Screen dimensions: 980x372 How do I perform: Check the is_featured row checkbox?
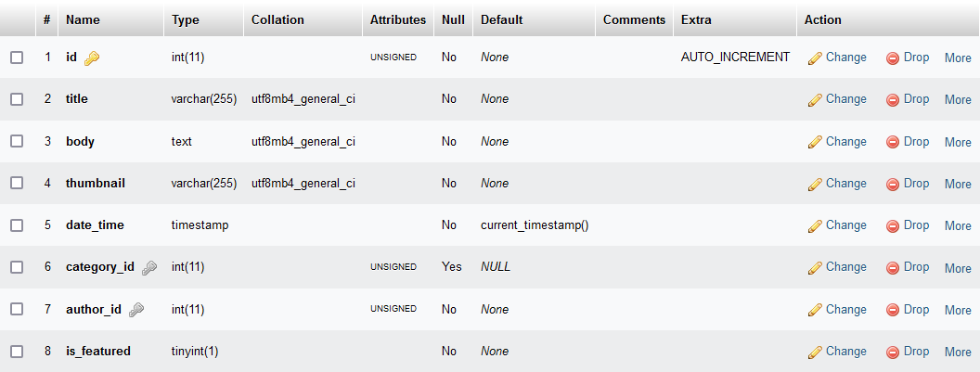[x=17, y=351]
